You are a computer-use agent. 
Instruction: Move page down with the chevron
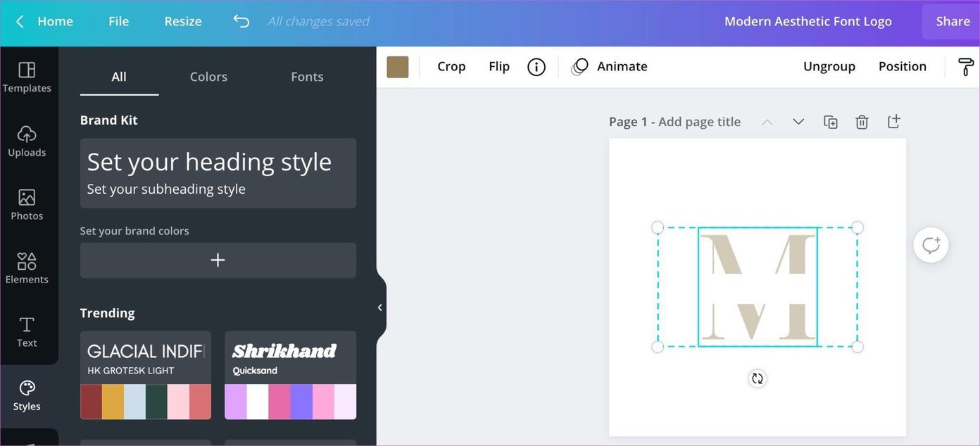(x=798, y=122)
